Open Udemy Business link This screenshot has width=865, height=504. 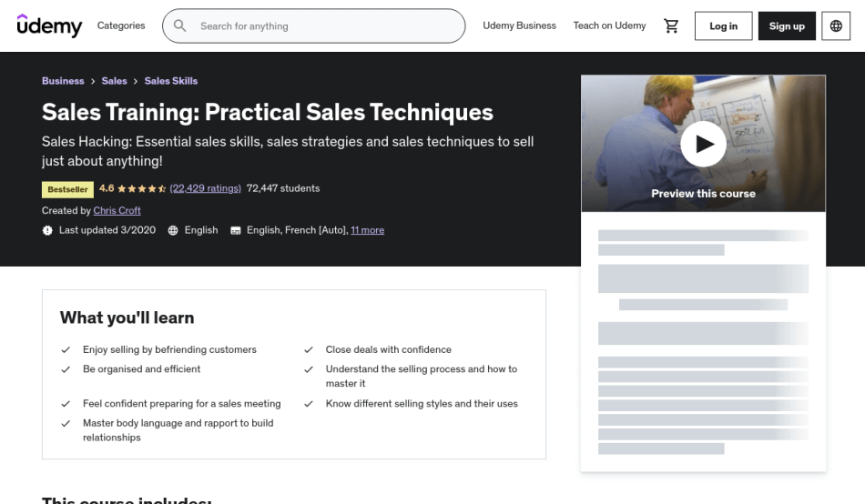(519, 25)
